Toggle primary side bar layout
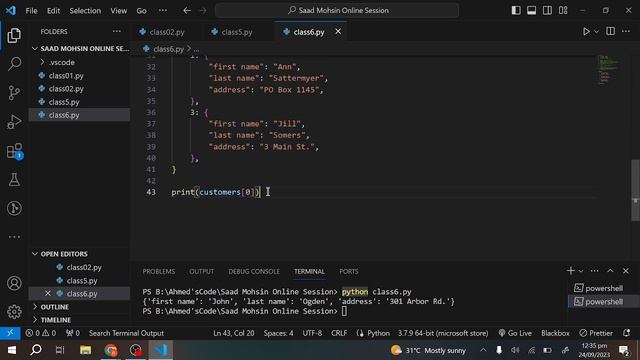This screenshot has width=640, height=360. pos(516,10)
